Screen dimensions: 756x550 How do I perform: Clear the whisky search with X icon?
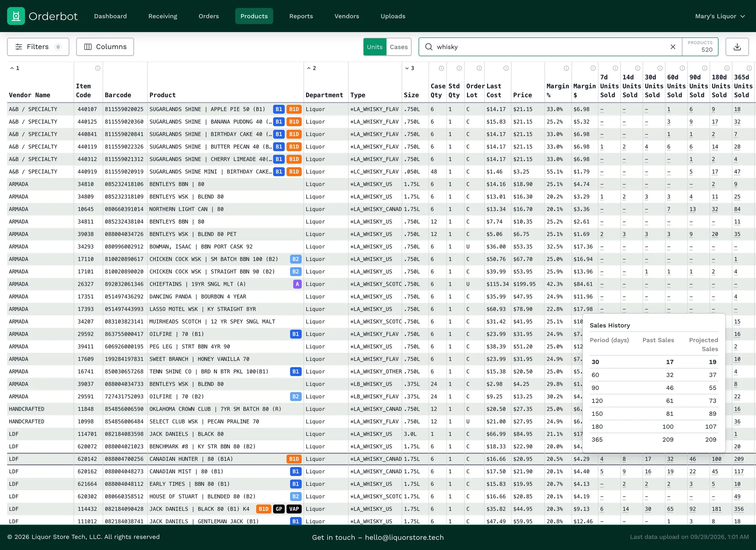click(673, 47)
